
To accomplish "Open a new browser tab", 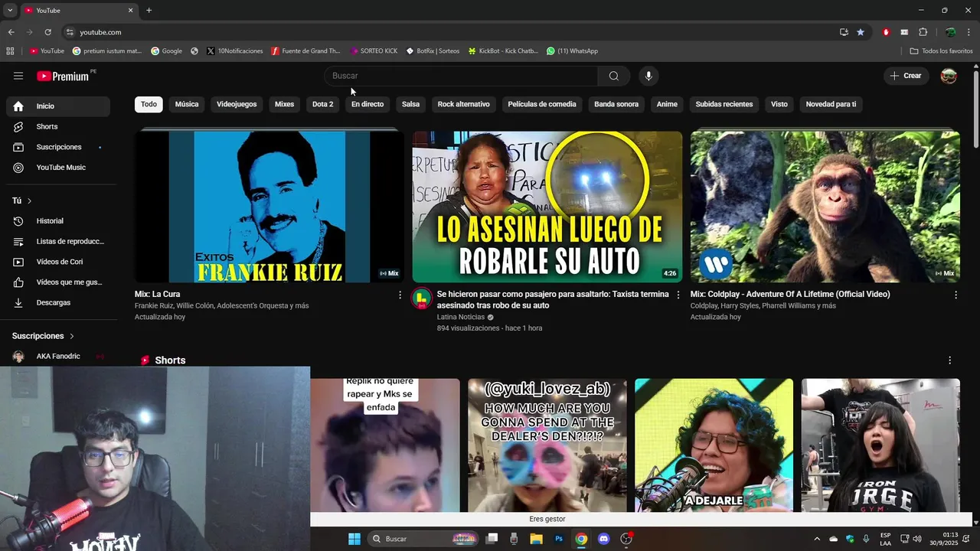I will 149,11.
